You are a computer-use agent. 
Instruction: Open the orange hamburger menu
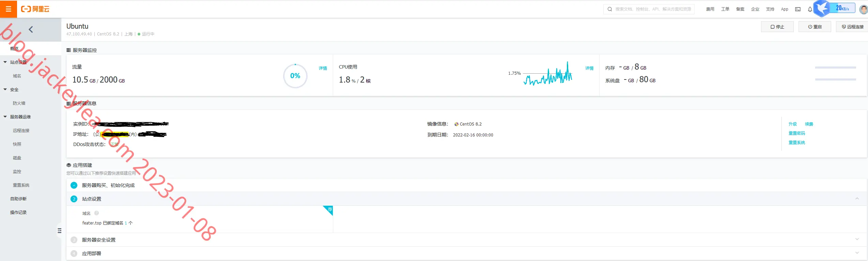coord(9,9)
